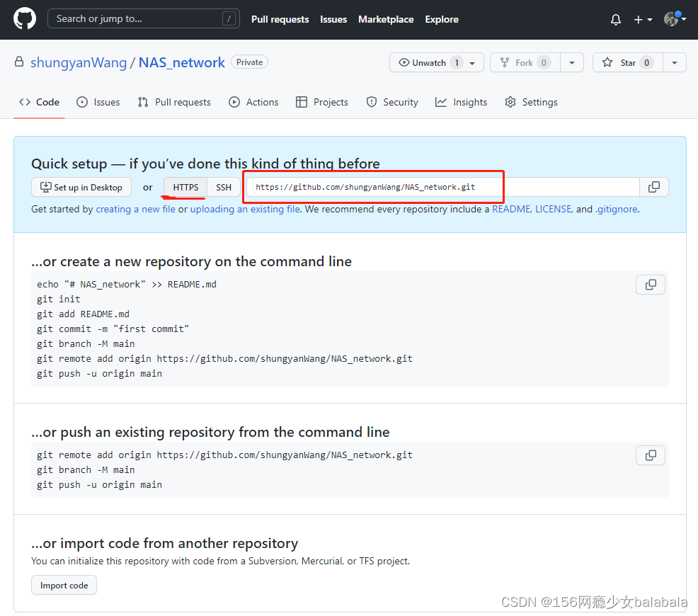Click the 'echo "# NAS_network" >> README.md' line
This screenshot has height=616, width=698.
tap(127, 285)
